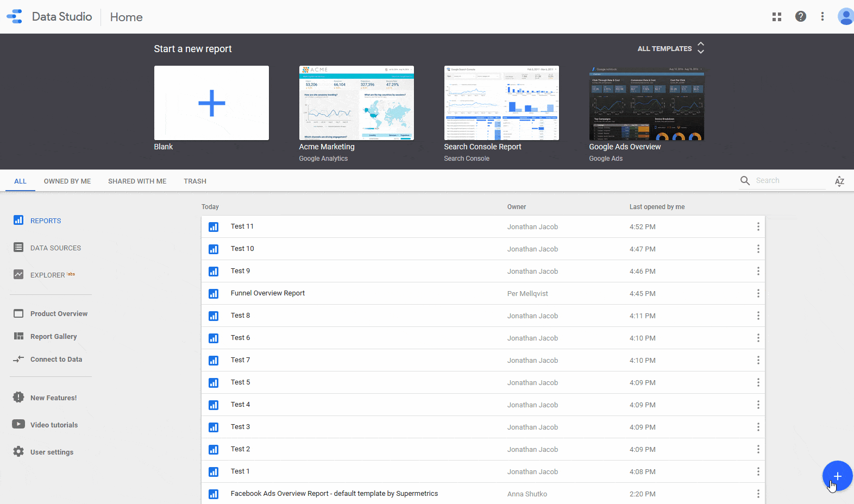Screen dimensions: 854x504
Task: Open the Product Overview link
Action: (59, 313)
